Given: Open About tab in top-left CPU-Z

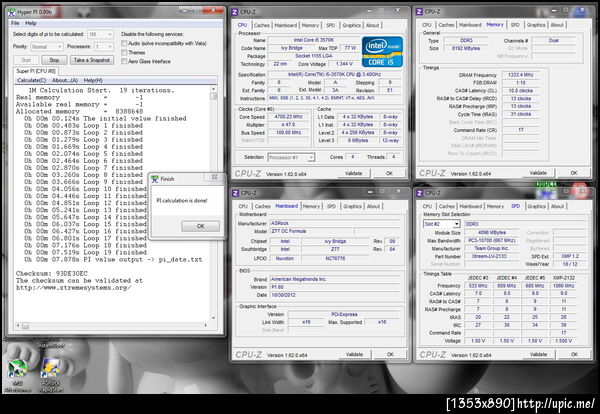Looking at the screenshot, I should 372,25.
